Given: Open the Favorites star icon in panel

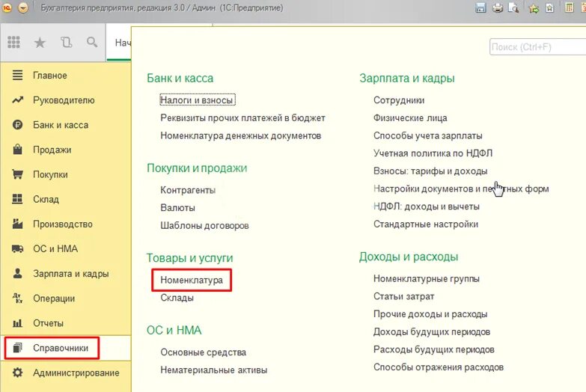Looking at the screenshot, I should pos(40,43).
